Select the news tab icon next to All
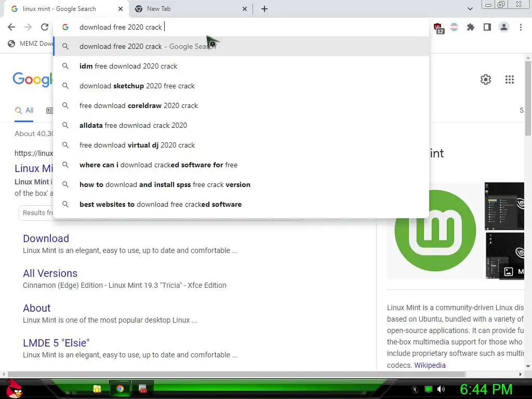The height and width of the screenshot is (399, 532). 49,111
